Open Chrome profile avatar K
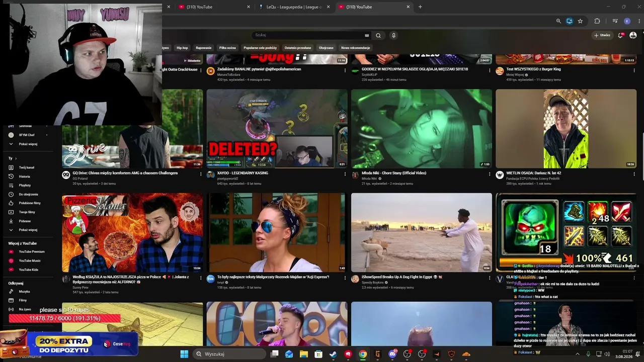 [627, 21]
